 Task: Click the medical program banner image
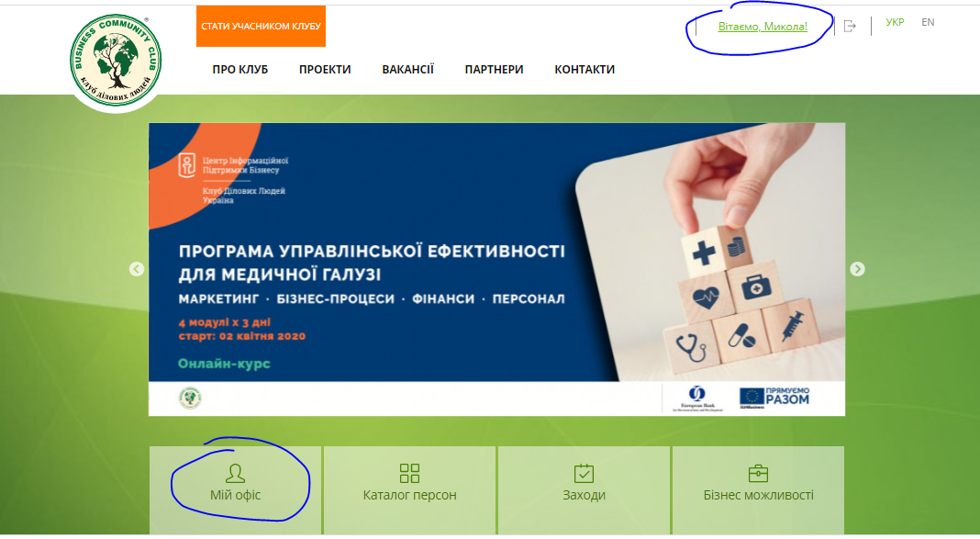point(496,269)
